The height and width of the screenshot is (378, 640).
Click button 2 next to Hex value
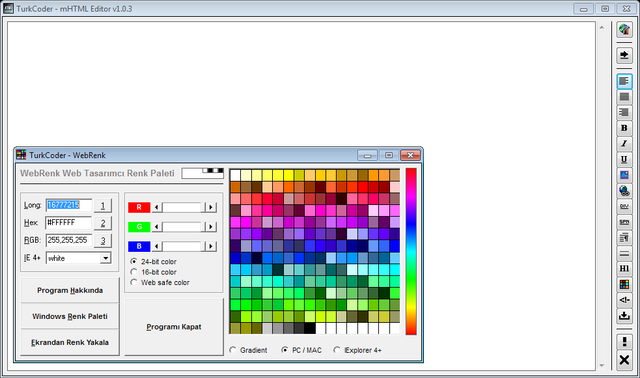[x=102, y=223]
